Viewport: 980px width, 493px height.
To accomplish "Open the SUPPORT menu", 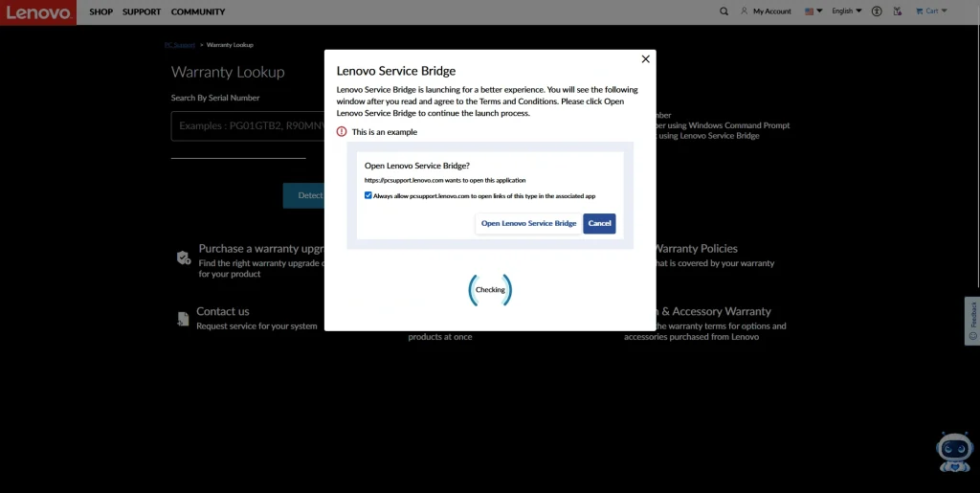I will tap(142, 11).
